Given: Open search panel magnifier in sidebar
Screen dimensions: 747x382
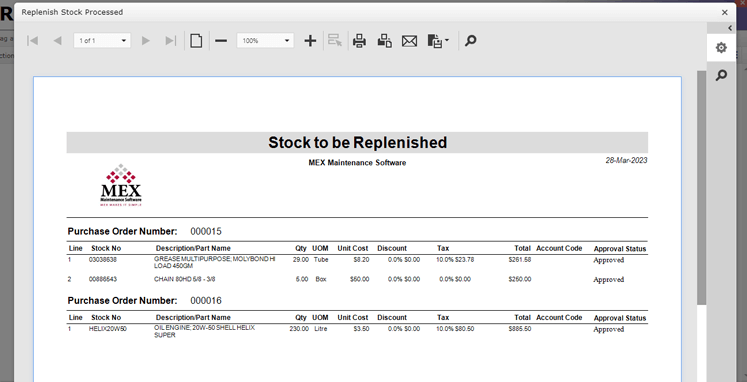Looking at the screenshot, I should 721,75.
